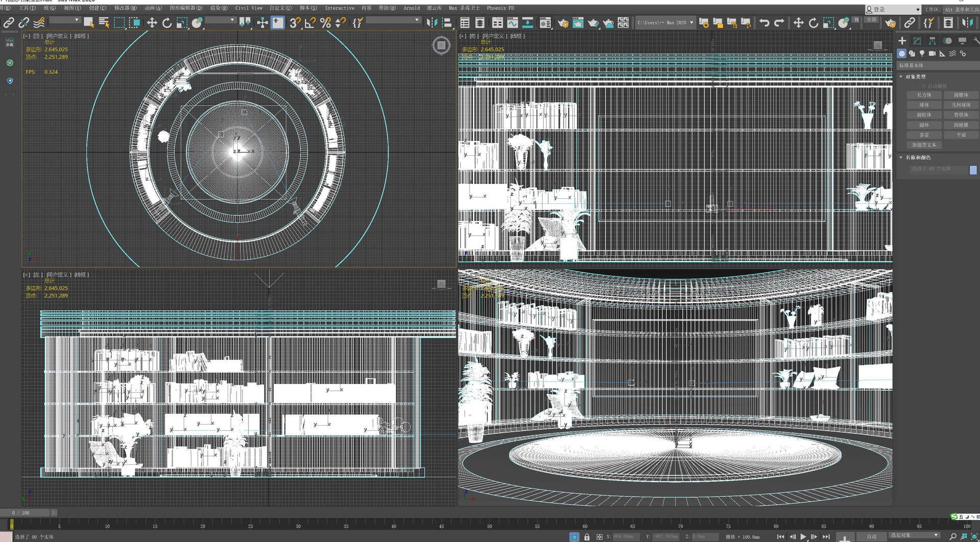Click the object color swatch
980x542 pixels.
tap(973, 170)
